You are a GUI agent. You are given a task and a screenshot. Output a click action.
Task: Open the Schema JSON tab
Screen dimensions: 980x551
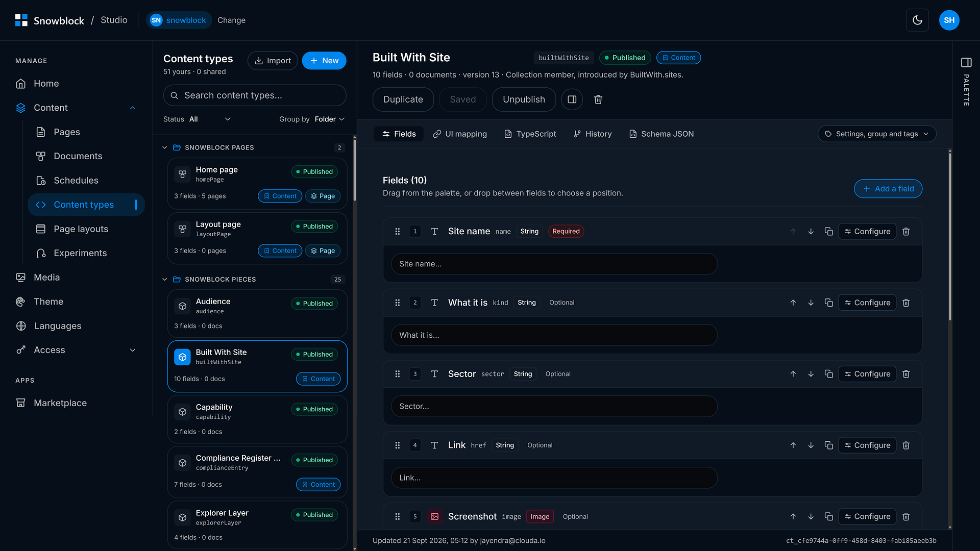point(661,134)
